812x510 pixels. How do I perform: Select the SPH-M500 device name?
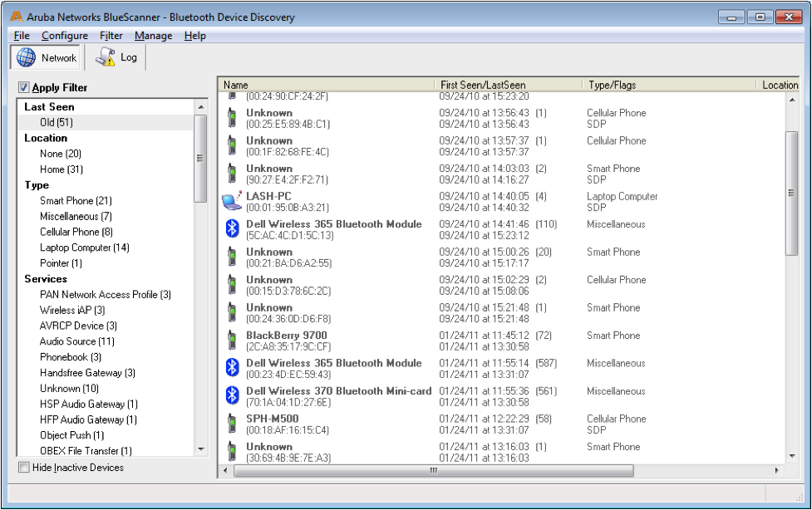point(273,419)
